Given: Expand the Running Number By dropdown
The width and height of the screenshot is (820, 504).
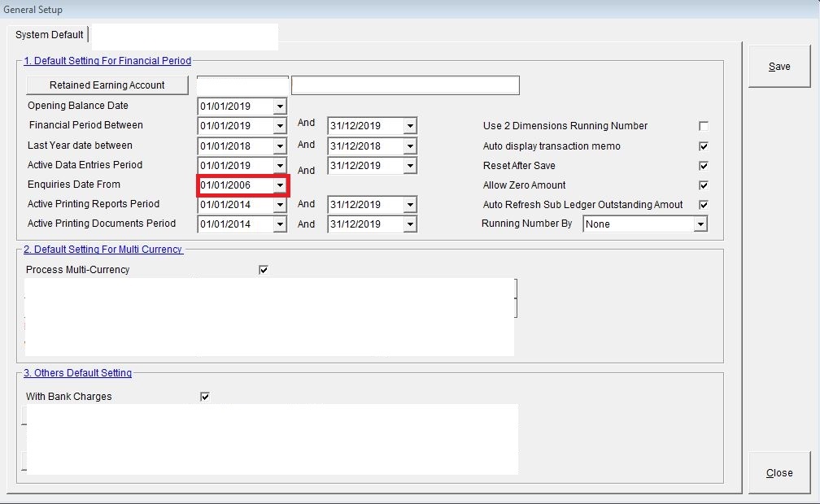Looking at the screenshot, I should coord(700,224).
